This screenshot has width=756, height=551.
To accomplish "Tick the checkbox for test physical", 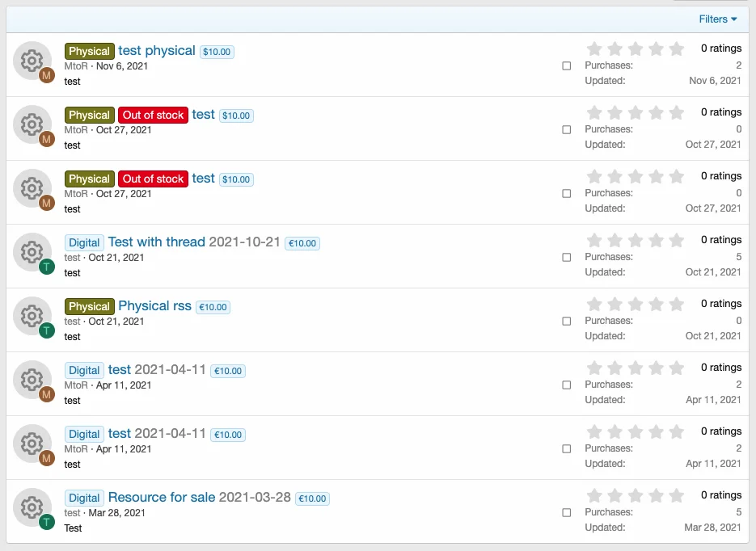I will pyautogui.click(x=567, y=66).
